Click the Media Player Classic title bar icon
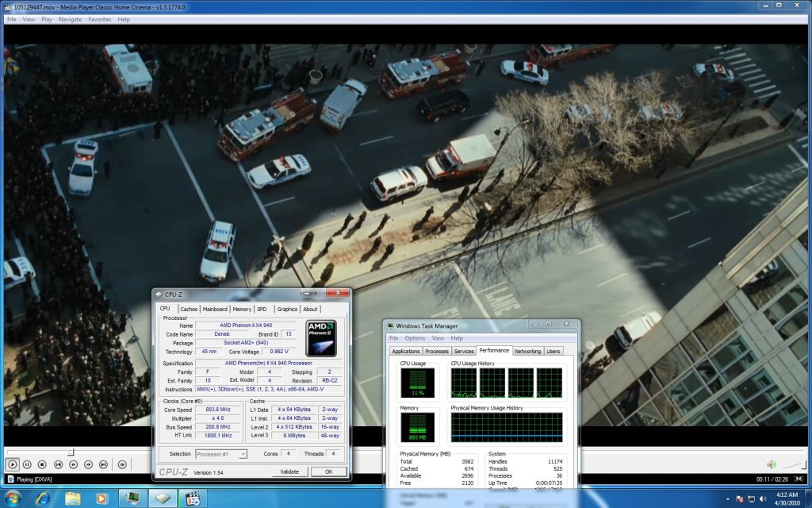 coord(7,7)
